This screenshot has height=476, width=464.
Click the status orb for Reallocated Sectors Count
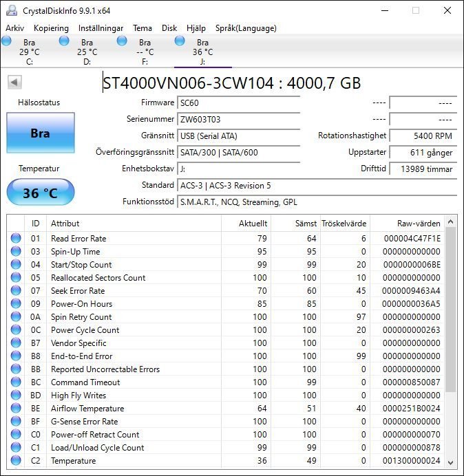click(16, 277)
